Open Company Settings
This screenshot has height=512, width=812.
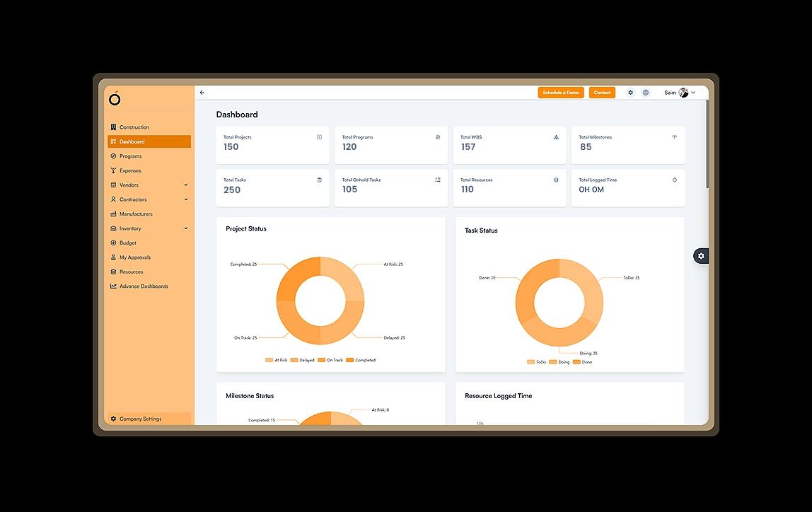coord(139,419)
